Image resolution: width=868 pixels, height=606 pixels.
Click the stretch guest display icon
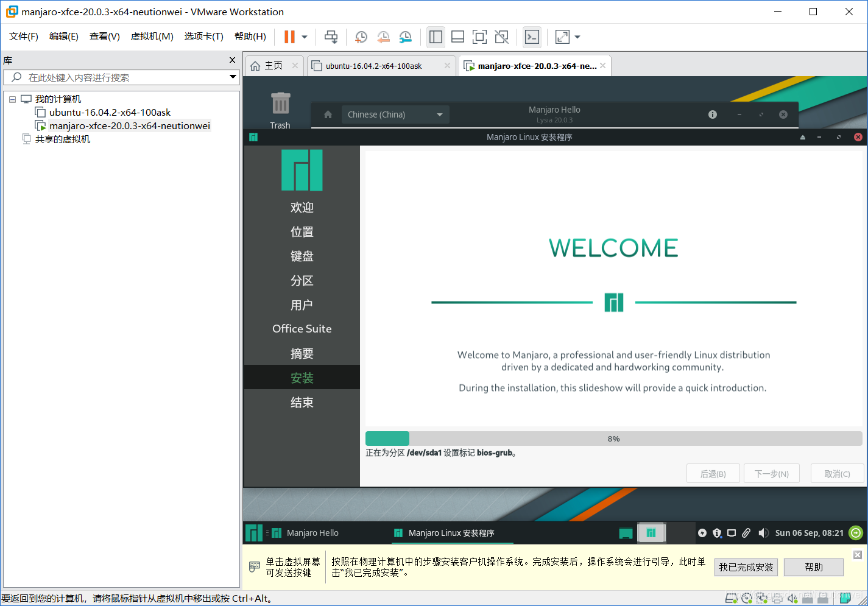point(562,37)
